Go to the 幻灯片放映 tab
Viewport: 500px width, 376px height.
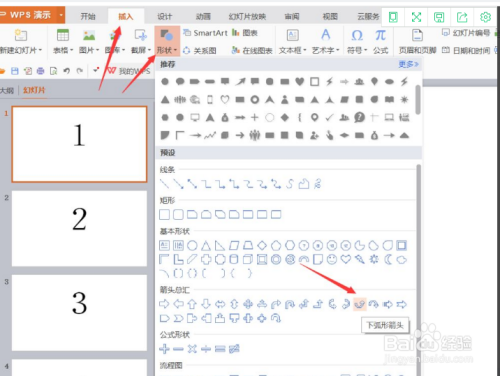(x=247, y=16)
